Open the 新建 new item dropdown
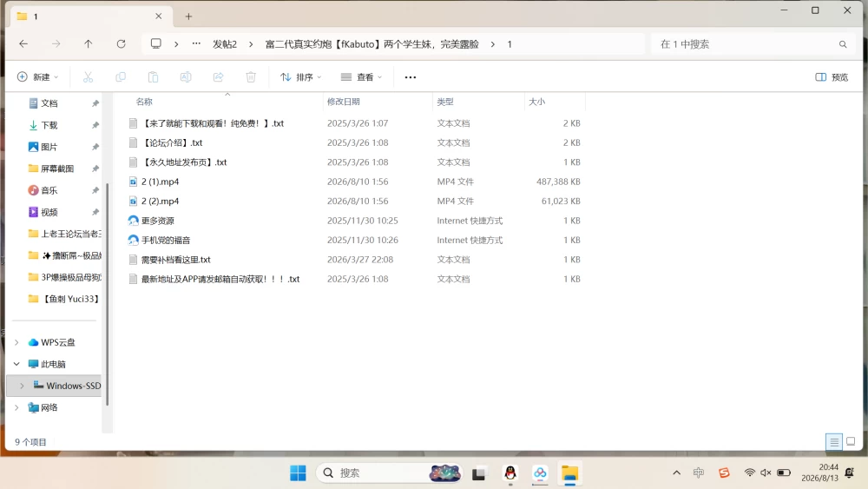This screenshot has height=489, width=868. pyautogui.click(x=37, y=77)
